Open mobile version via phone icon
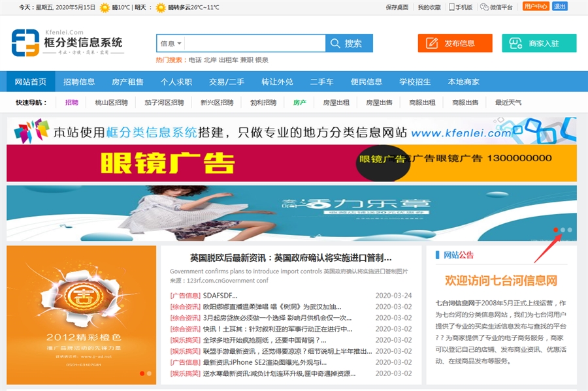Screen dimensions: 588x391 click(x=451, y=7)
